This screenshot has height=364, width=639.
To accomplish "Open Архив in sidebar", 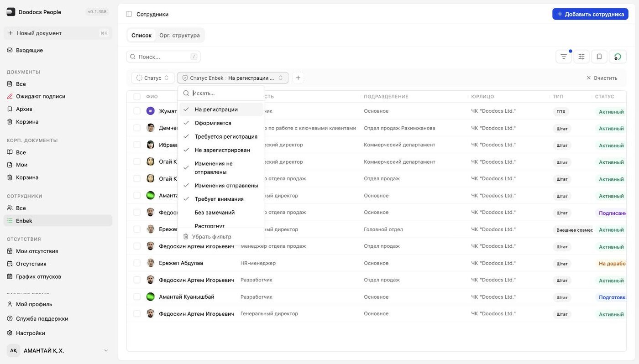I will 58,109.
